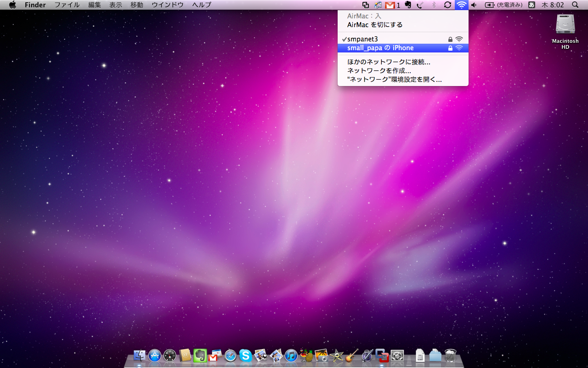Open the cocktail-and-pineapple Dock icon
Viewport: 588px width, 368px height.
306,355
